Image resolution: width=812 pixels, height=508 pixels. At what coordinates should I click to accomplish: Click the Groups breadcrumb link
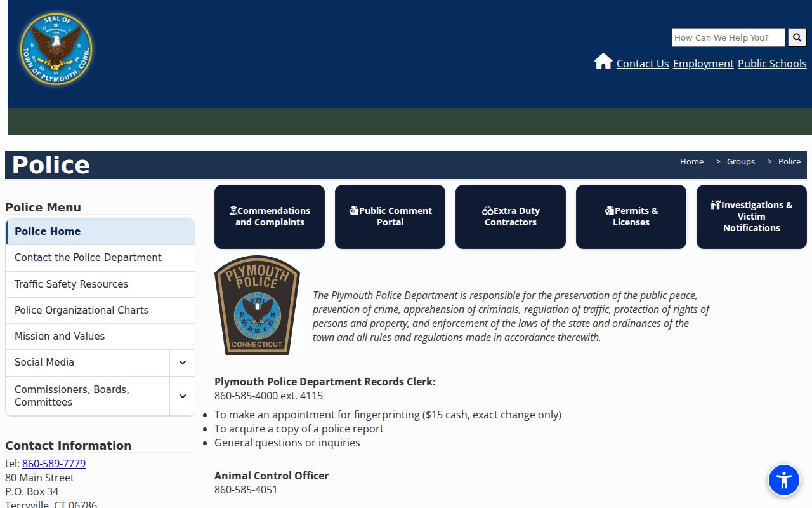(x=741, y=161)
